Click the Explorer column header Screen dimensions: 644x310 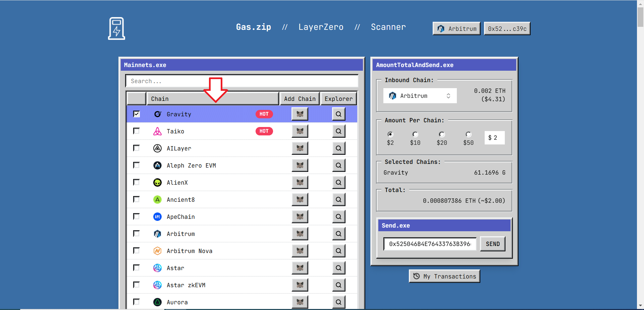[338, 99]
